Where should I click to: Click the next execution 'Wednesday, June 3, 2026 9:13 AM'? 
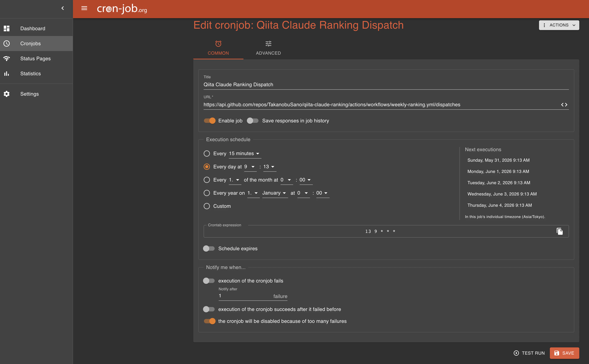[502, 194]
